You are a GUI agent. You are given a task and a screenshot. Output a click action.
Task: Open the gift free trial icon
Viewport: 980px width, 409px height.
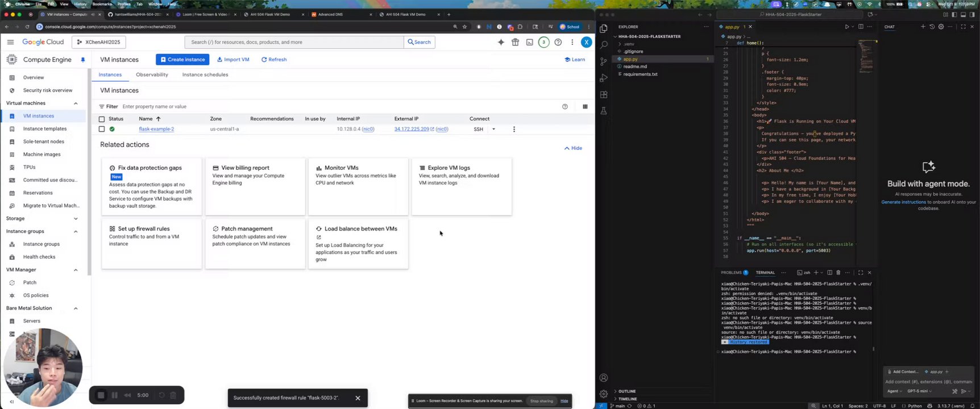click(515, 42)
